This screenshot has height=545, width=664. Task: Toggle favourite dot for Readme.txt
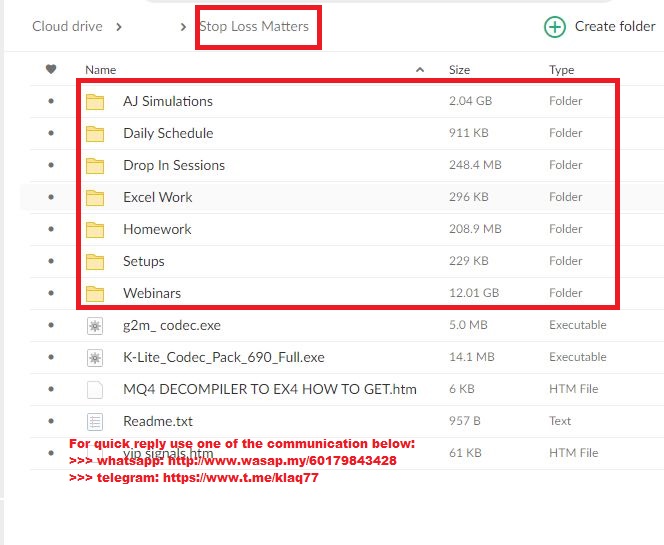point(51,421)
